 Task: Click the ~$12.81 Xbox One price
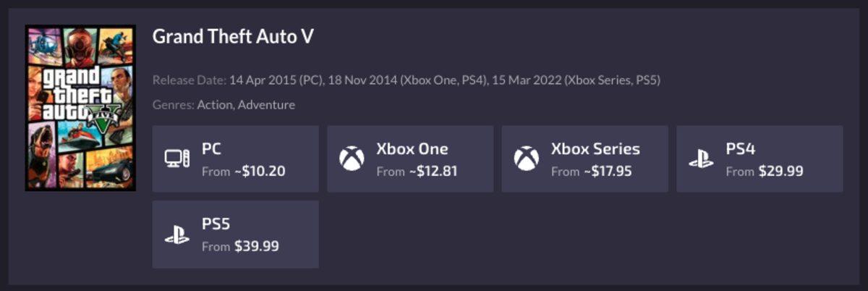pos(432,172)
